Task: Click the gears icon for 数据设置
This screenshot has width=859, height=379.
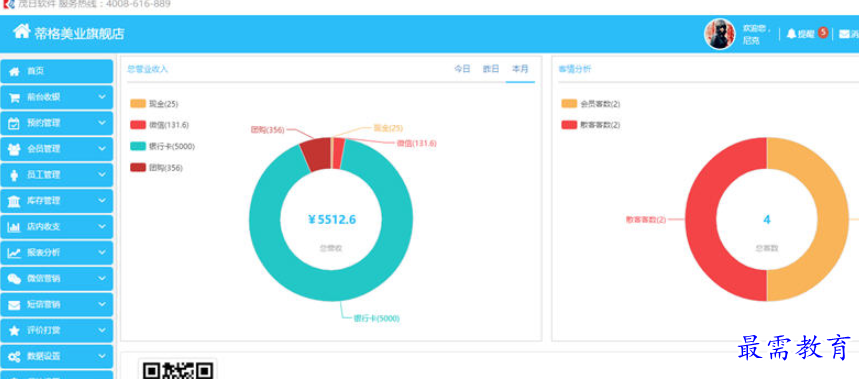Action: click(14, 357)
